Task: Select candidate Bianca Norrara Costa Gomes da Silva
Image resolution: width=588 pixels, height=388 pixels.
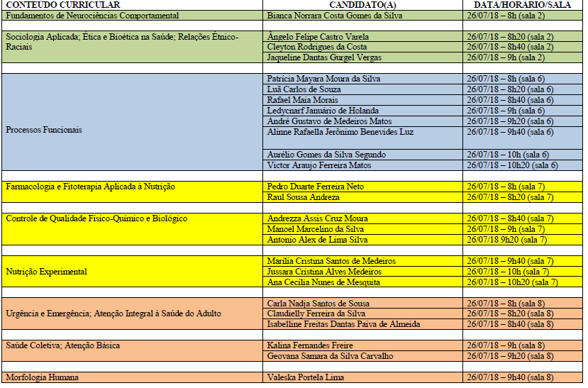Action: [x=362, y=16]
